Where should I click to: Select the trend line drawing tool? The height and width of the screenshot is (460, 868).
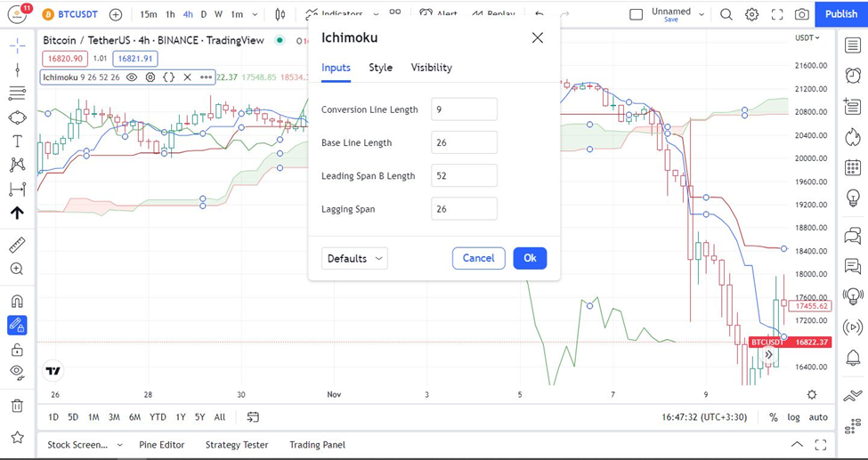17,69
